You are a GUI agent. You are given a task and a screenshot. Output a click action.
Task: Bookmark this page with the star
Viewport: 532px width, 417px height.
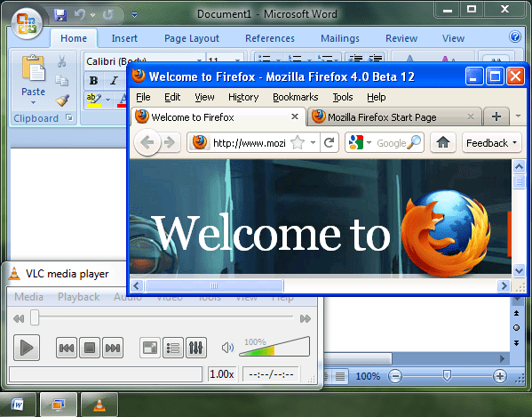click(x=298, y=142)
